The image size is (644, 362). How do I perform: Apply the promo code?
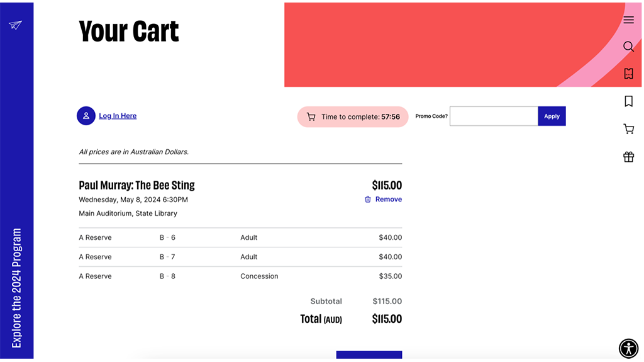pos(552,116)
